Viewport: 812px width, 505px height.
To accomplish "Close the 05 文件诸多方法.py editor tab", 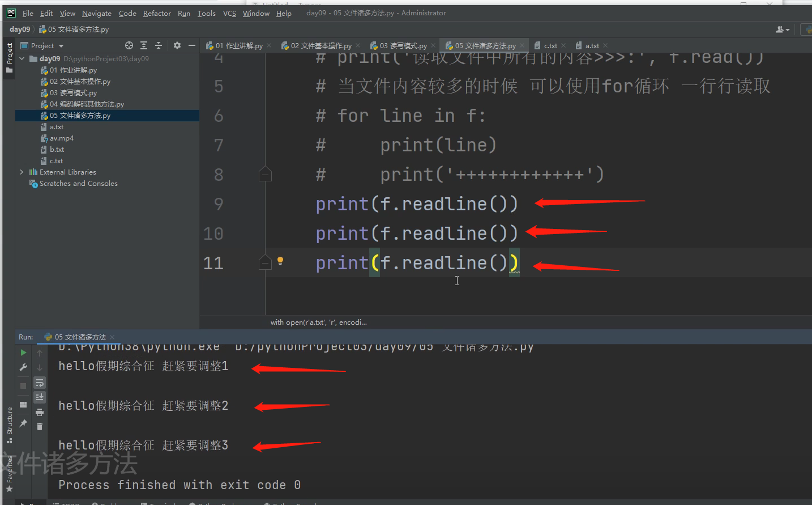I will point(522,46).
